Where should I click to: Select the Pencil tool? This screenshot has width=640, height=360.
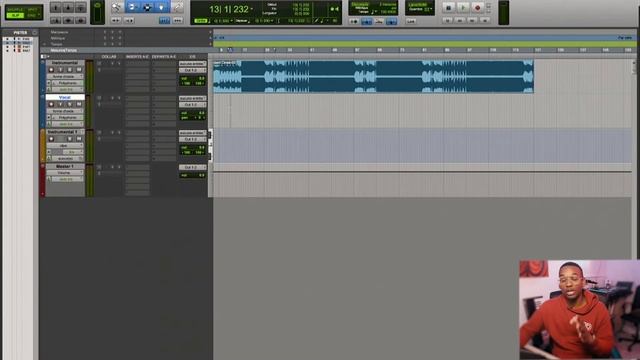[177, 7]
